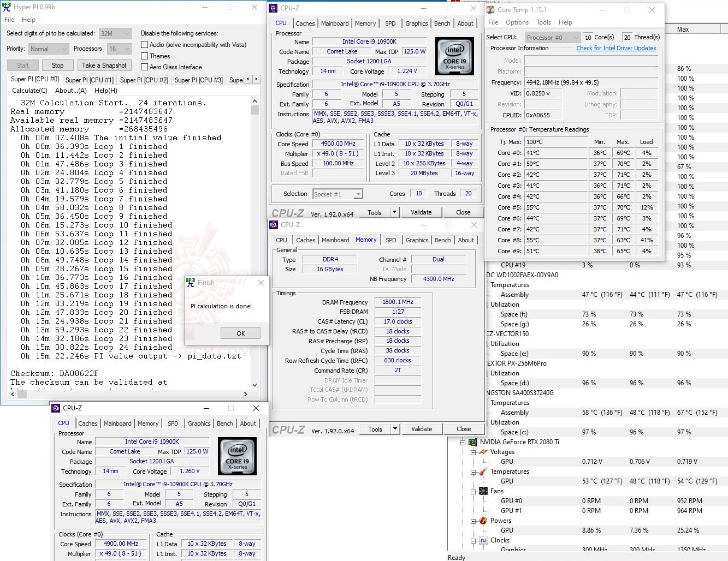The width and height of the screenshot is (728, 561).
Task: Click the Voltages lightning icon under NVIDIA
Action: coord(483,452)
